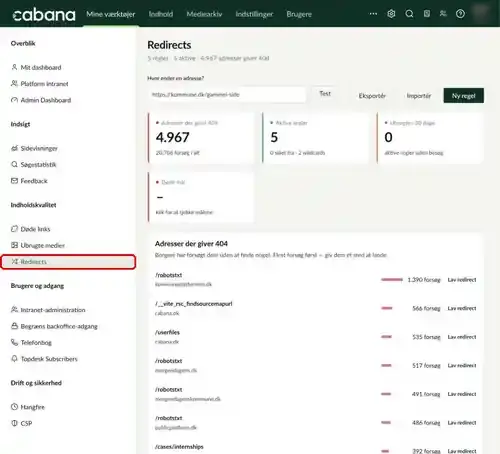Click the Eksportér button
This screenshot has width=500, height=454.
coord(372,96)
